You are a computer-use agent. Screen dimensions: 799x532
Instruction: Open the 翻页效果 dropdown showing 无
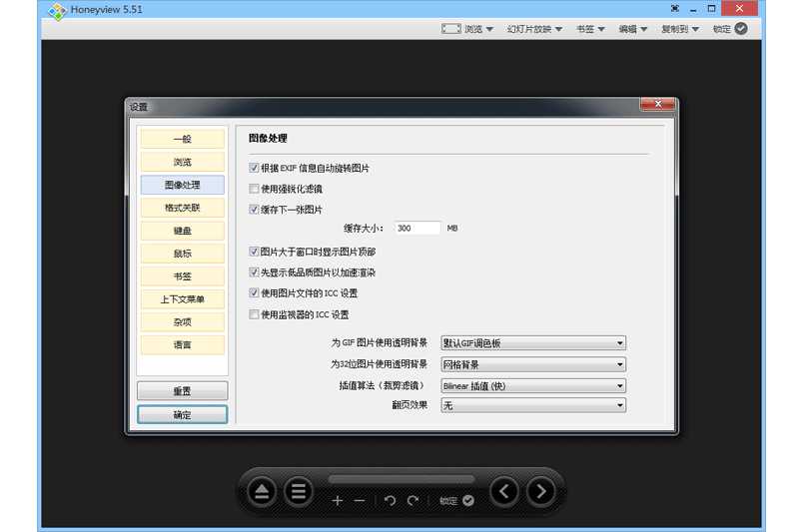click(x=533, y=406)
